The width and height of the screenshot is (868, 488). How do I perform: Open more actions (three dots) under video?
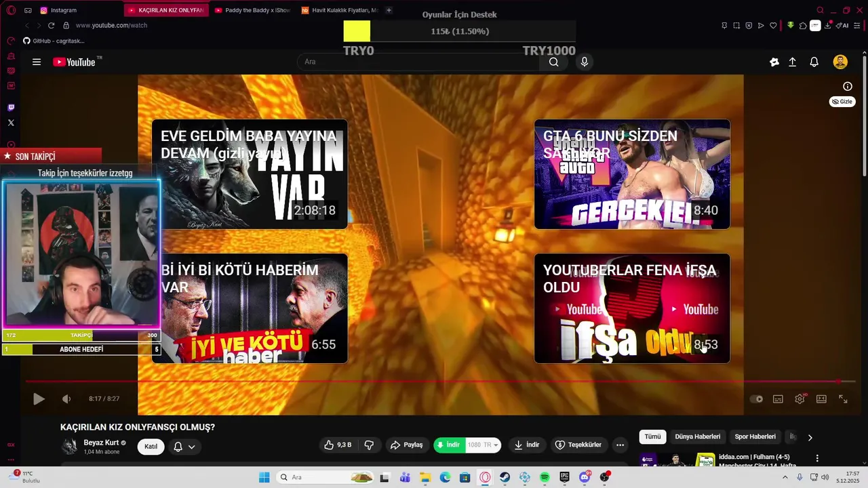tap(620, 445)
